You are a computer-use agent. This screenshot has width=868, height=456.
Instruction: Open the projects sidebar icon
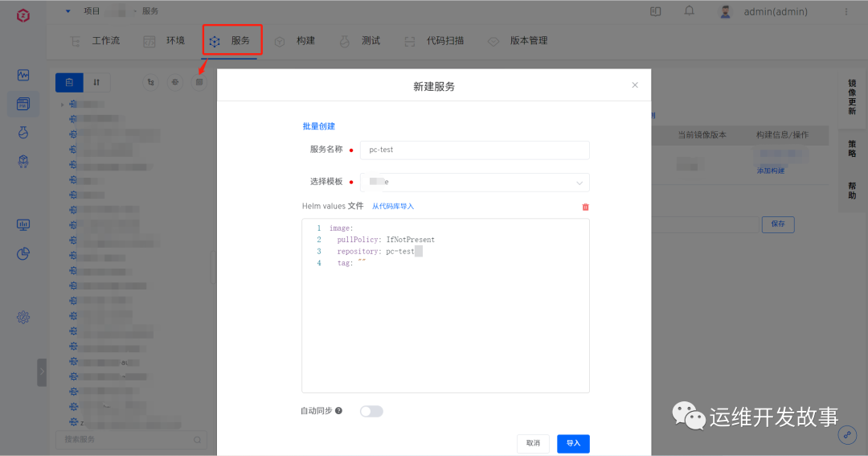point(23,104)
